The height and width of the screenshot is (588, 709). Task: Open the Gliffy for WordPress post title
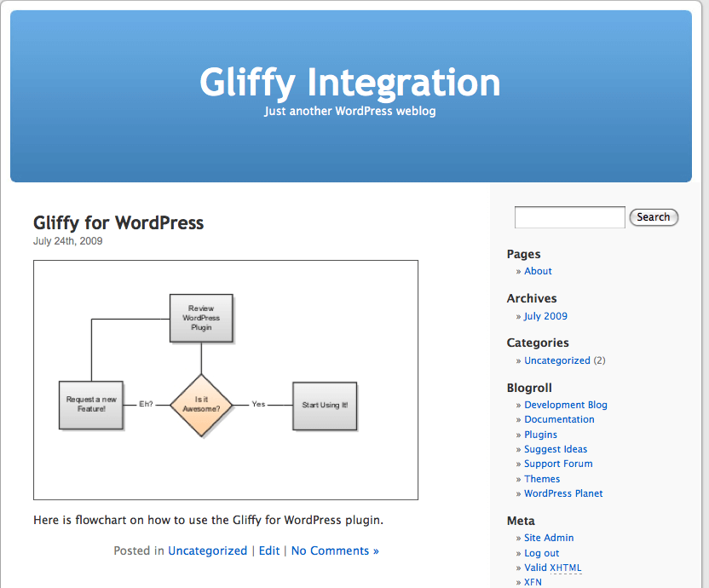click(118, 223)
